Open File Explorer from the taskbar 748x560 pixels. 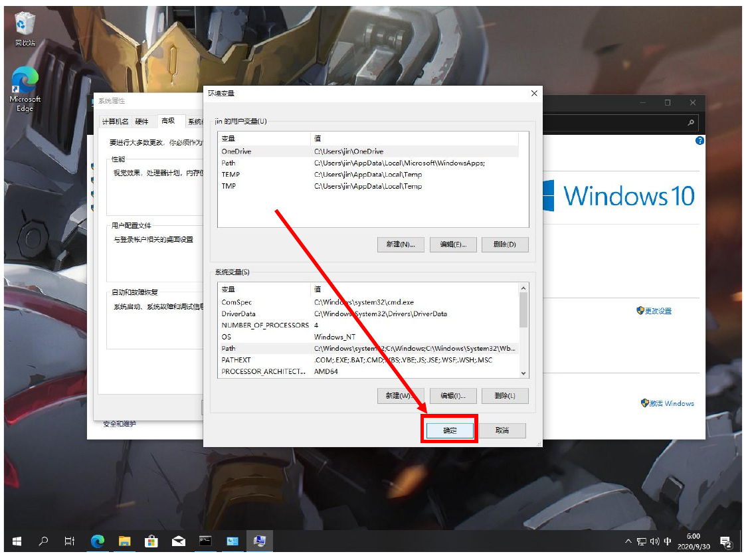point(125,541)
